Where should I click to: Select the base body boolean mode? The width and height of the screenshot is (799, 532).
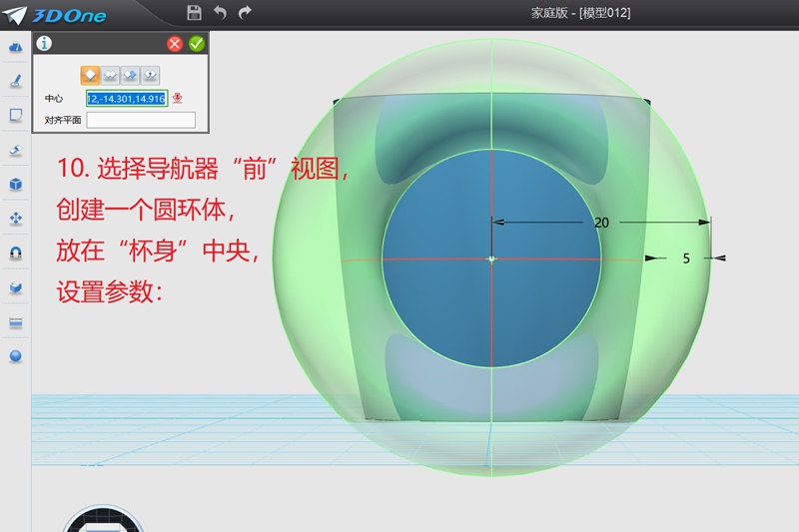pos(90,75)
